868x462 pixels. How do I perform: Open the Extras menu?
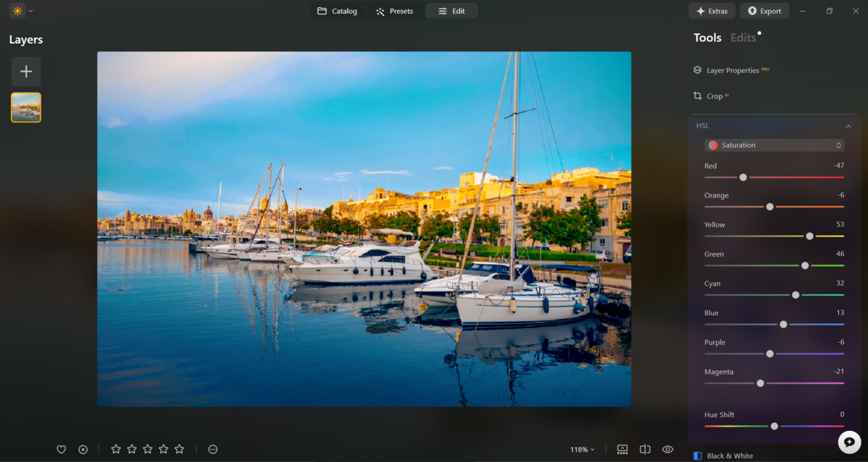click(x=712, y=11)
